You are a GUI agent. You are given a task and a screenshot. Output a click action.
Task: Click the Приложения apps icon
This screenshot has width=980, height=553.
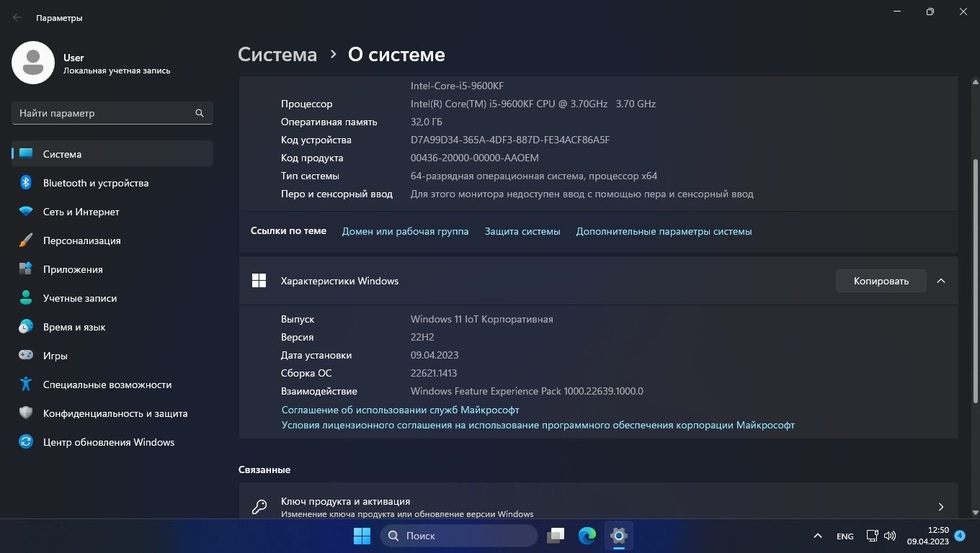pos(26,269)
